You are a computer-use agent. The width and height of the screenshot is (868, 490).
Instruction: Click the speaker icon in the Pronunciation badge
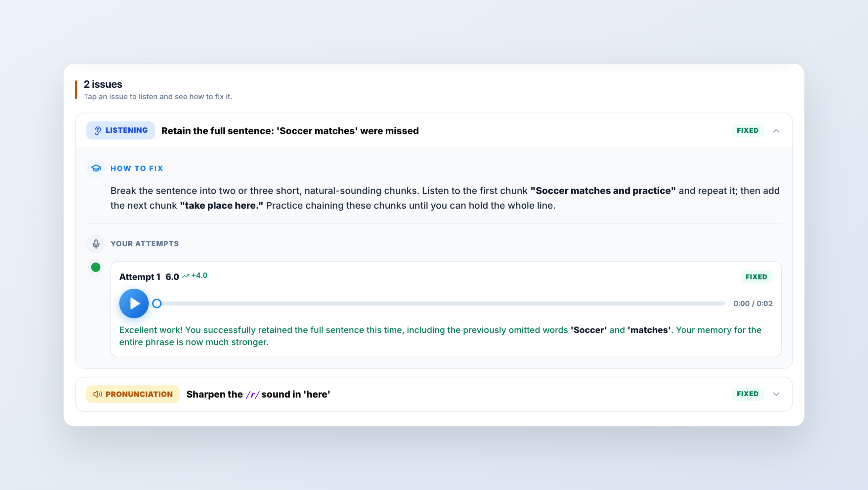[98, 394]
